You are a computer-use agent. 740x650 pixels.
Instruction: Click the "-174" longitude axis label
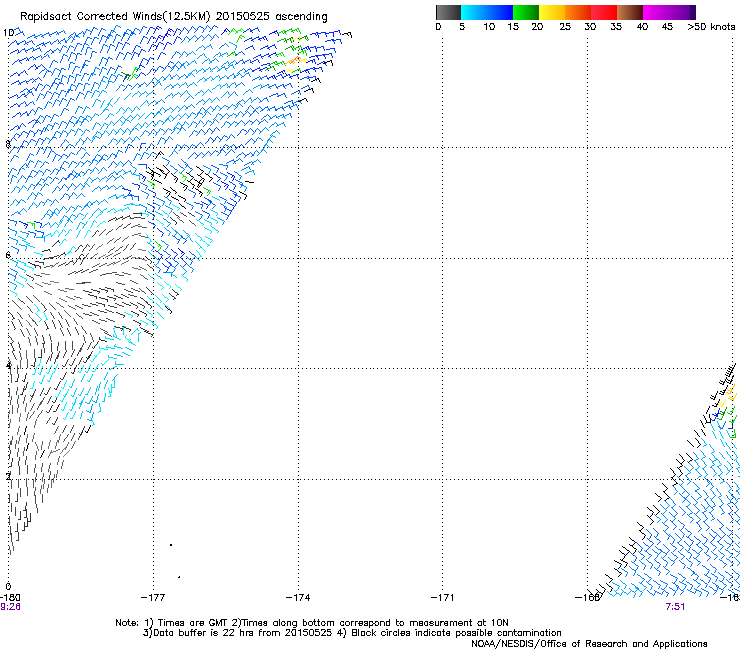coord(298,598)
